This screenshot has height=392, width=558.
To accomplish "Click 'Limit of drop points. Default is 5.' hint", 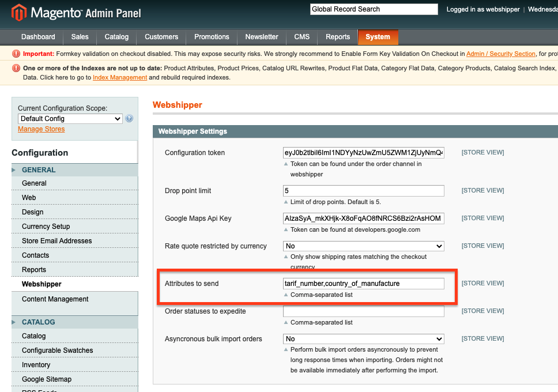I will click(335, 202).
